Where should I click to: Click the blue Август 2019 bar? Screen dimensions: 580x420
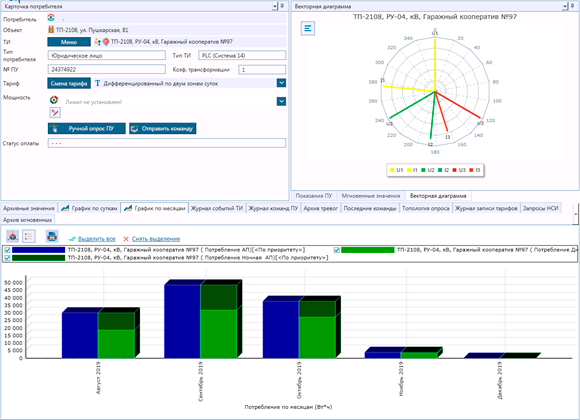click(x=80, y=335)
